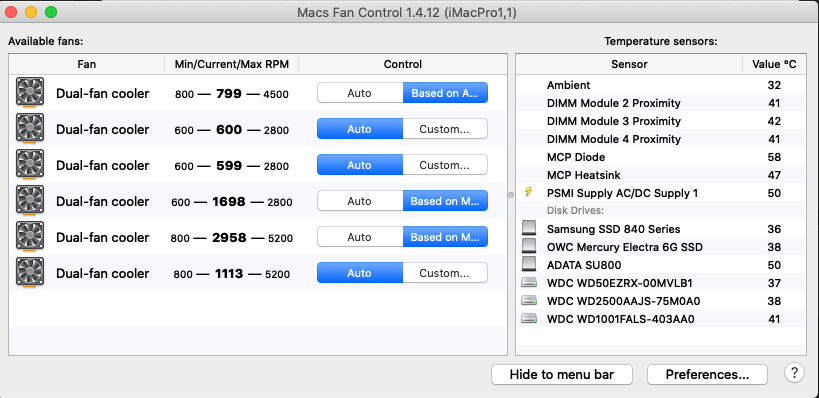The height and width of the screenshot is (398, 819).
Task: Open help via question mark button
Action: (x=794, y=373)
